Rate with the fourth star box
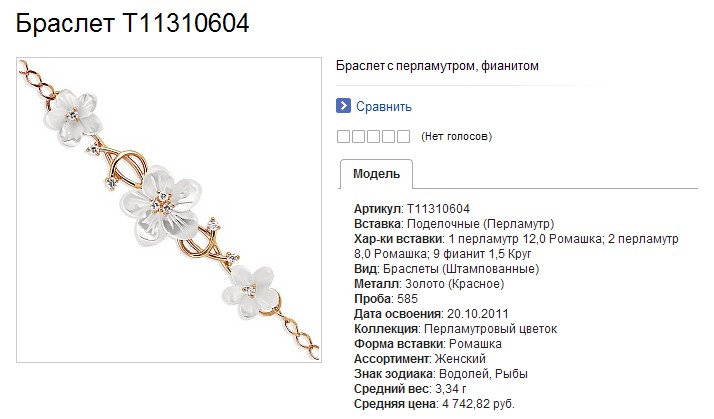Image resolution: width=714 pixels, height=419 pixels. point(388,136)
